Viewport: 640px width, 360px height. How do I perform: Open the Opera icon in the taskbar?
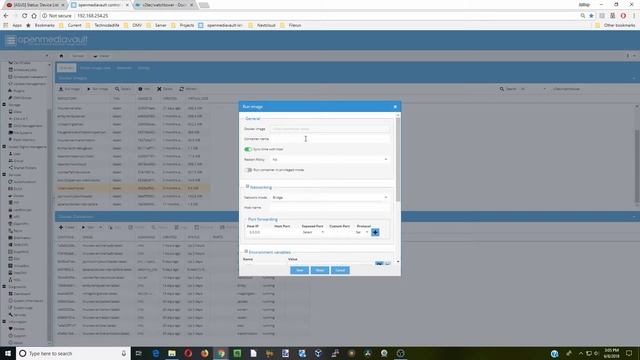[x=188, y=353]
